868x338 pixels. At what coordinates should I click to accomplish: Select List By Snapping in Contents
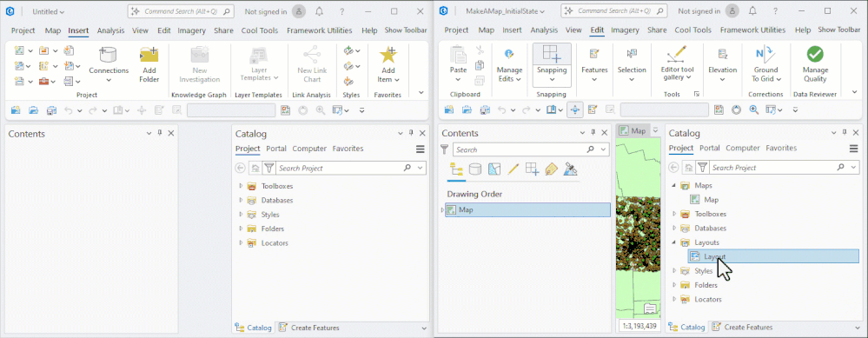click(x=532, y=169)
